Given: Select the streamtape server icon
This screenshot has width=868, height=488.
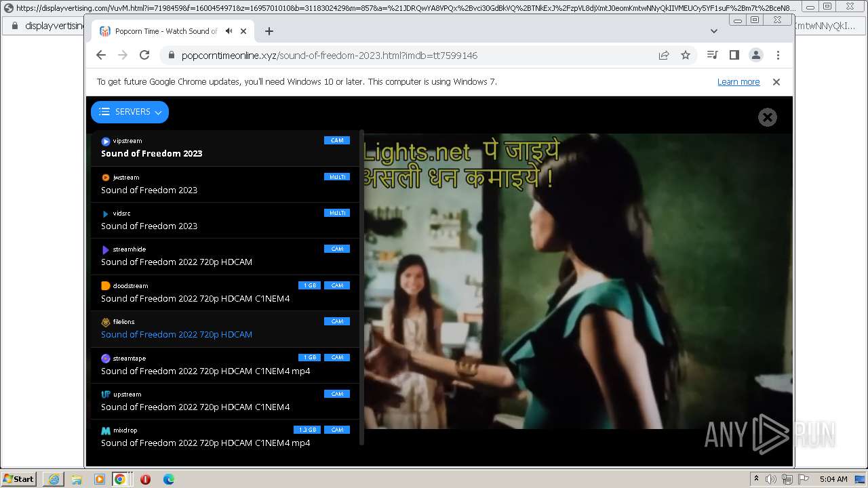Looking at the screenshot, I should (105, 359).
